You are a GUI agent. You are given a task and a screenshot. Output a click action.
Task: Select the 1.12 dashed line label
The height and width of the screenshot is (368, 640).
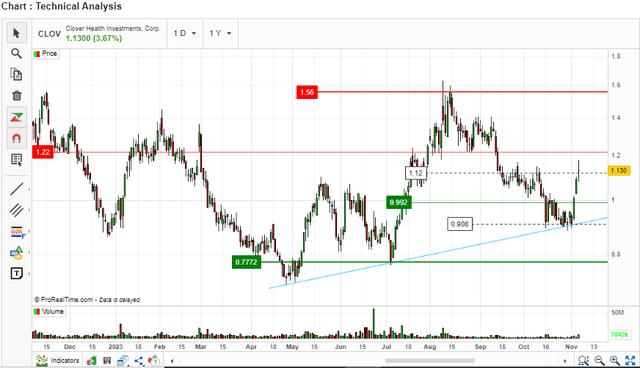(416, 173)
